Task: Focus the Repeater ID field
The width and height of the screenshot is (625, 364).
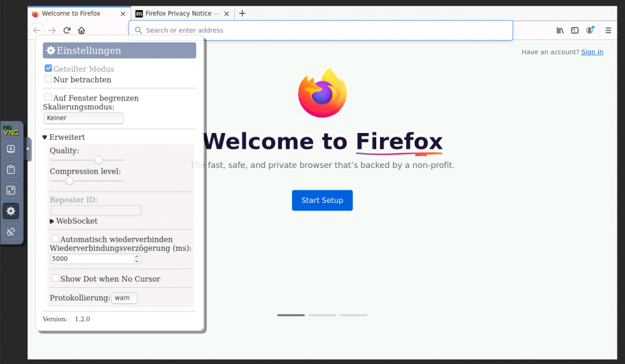Action: point(96,210)
